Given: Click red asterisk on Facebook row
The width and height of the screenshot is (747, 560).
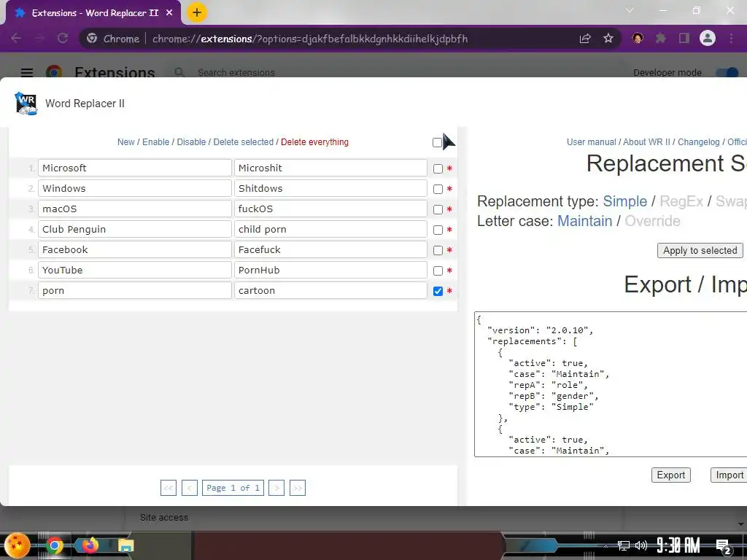Looking at the screenshot, I should 449,250.
